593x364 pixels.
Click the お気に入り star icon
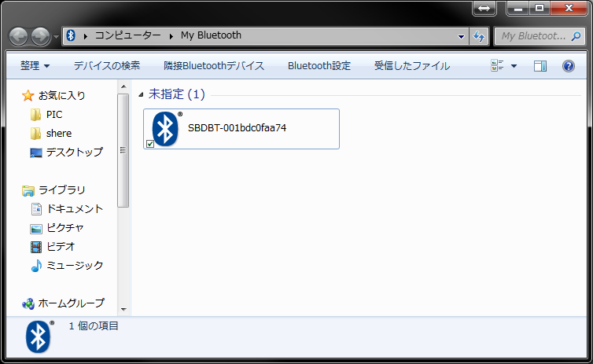pos(28,95)
